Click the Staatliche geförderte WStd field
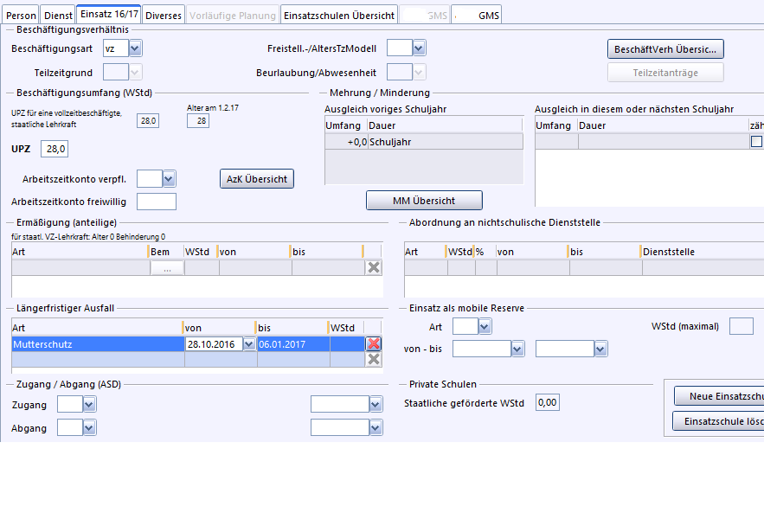 pos(547,402)
